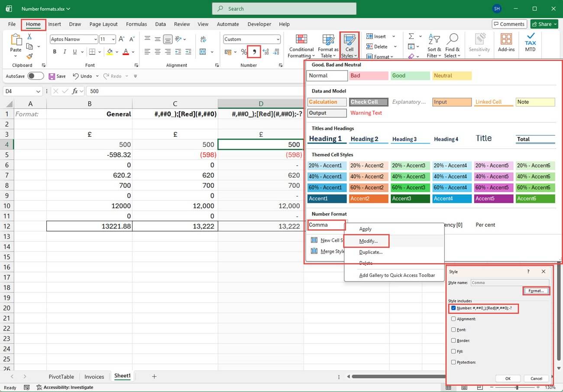Check the Fill checkbox in Style dialog

[453, 351]
